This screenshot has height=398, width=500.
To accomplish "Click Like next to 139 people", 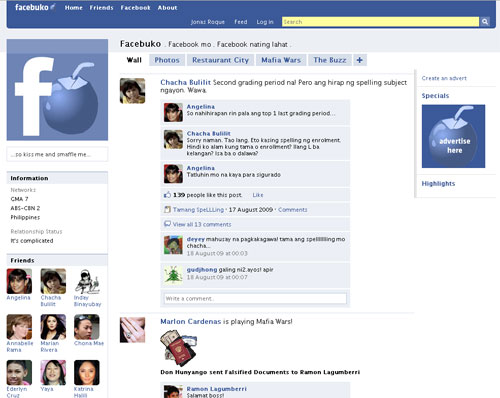I will [x=258, y=195].
